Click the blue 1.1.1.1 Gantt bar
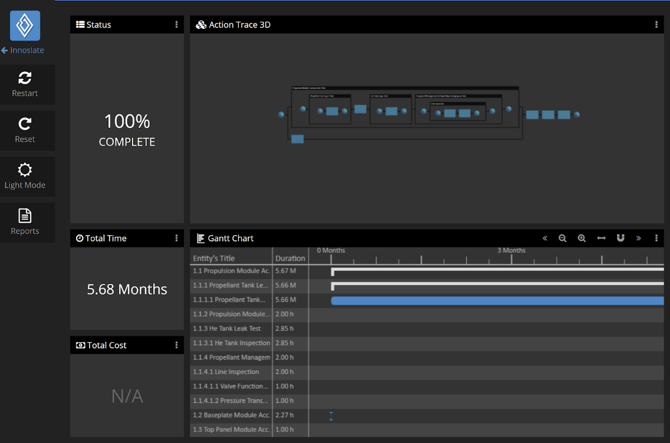 (x=497, y=301)
